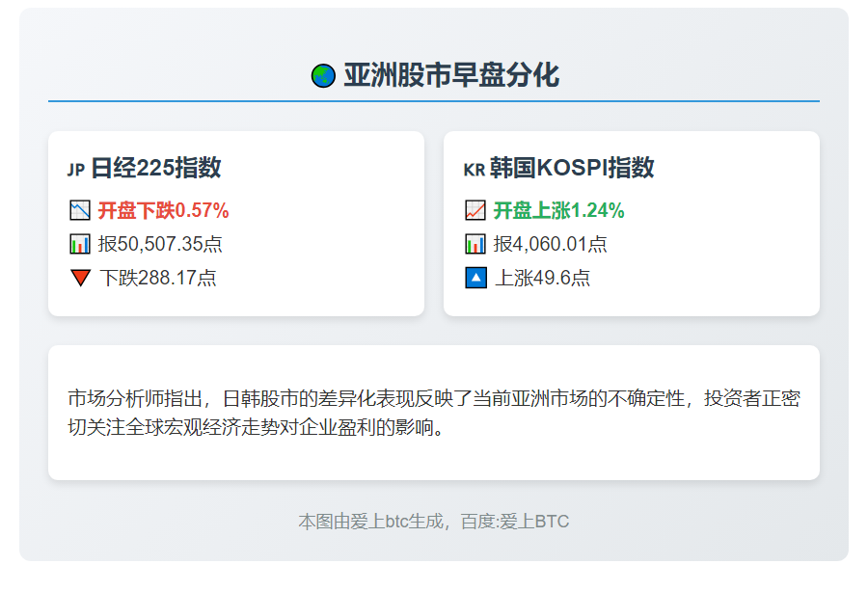This screenshot has width=868, height=591.
Task: Click the KR flag code icon
Action: 473,171
